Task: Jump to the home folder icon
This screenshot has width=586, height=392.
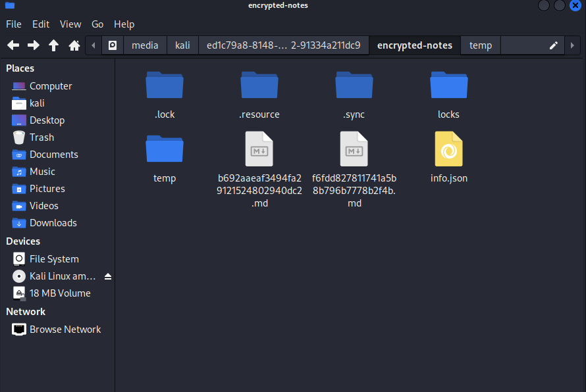Action: point(74,45)
